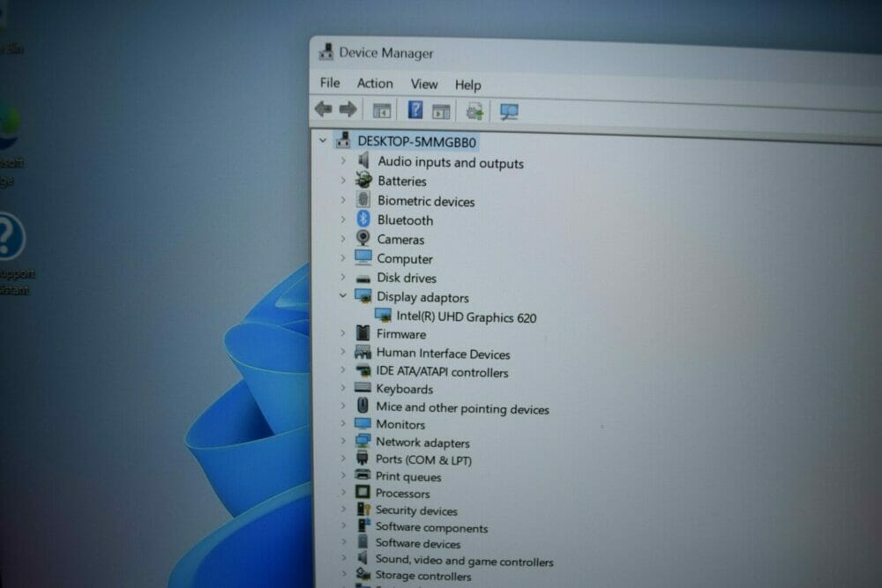Viewport: 882px width, 588px height.
Task: Expand the Processors chevron
Action: click(x=342, y=492)
